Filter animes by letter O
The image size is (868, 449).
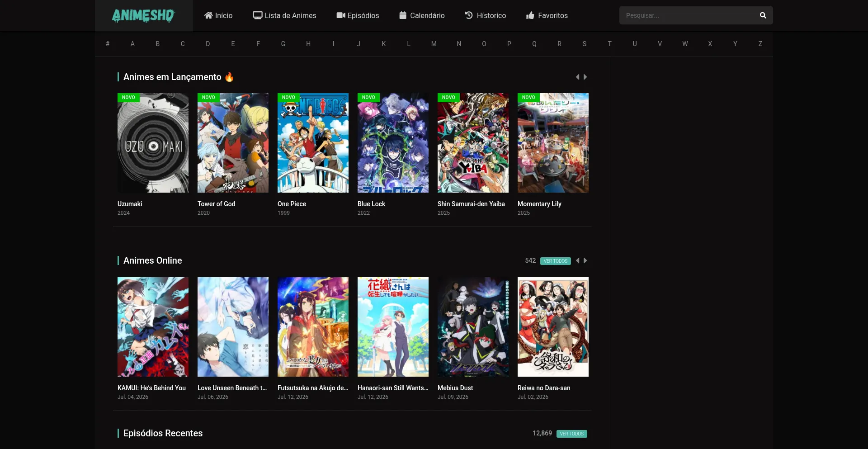click(x=484, y=44)
